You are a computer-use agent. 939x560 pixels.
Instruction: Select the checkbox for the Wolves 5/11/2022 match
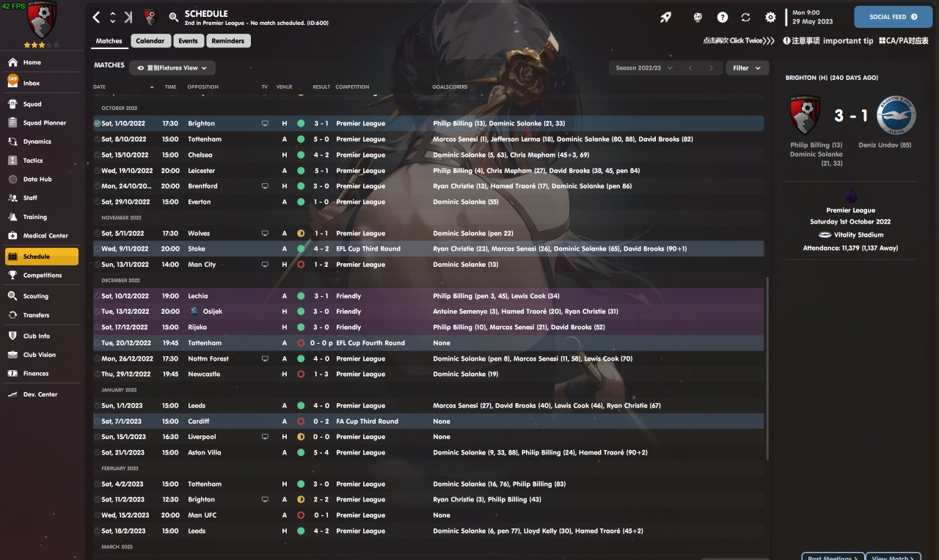pyautogui.click(x=98, y=233)
